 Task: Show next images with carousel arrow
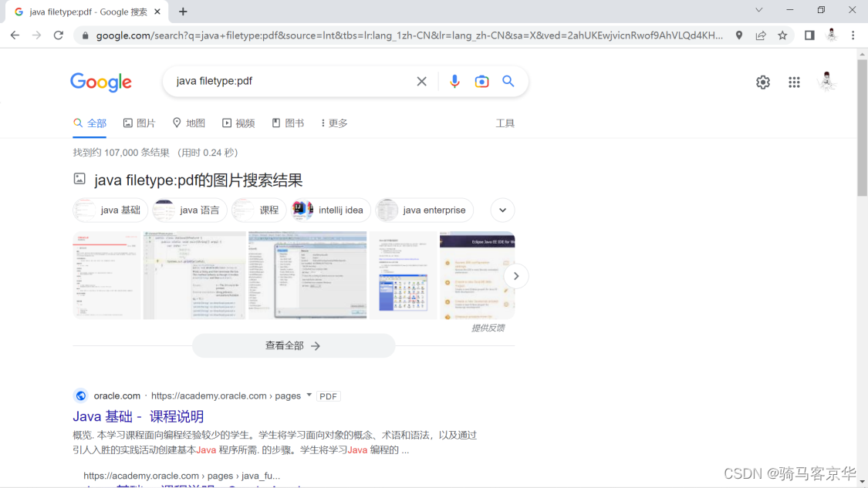pos(516,276)
